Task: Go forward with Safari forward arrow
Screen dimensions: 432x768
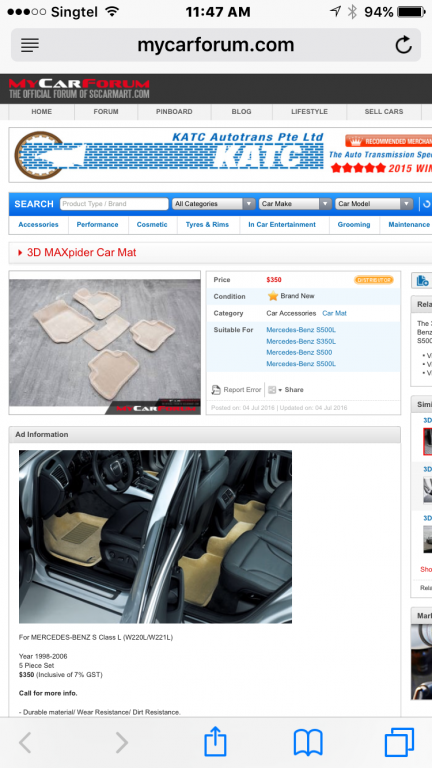Action: (x=121, y=743)
